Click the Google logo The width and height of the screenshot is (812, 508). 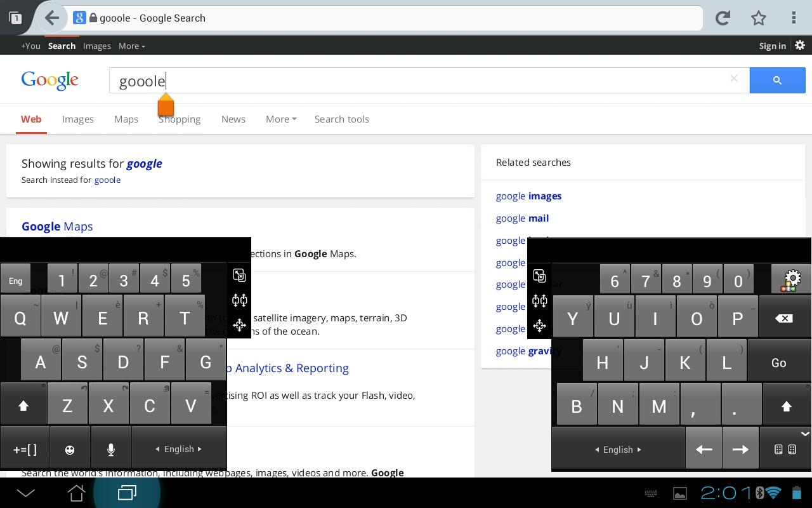(50, 81)
